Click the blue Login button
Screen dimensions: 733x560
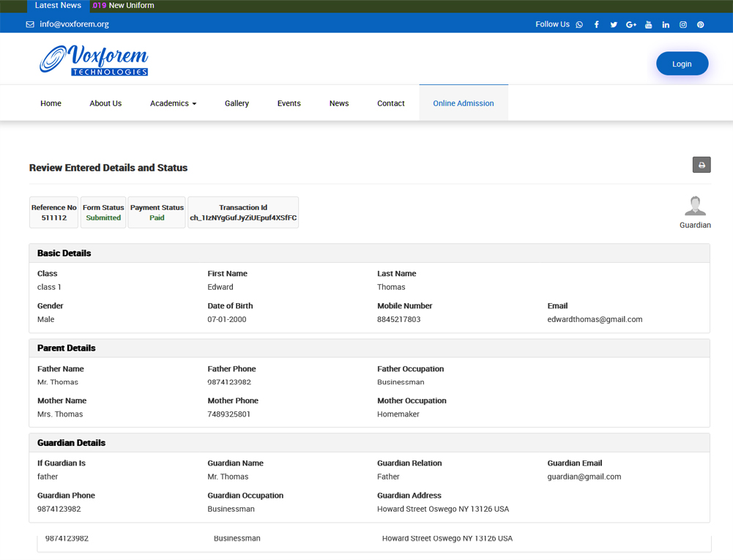tap(682, 64)
